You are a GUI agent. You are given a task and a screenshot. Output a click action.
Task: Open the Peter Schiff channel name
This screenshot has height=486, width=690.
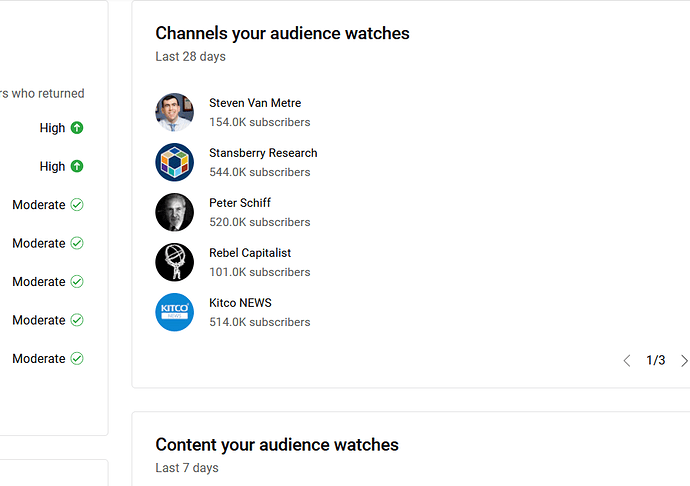point(240,203)
